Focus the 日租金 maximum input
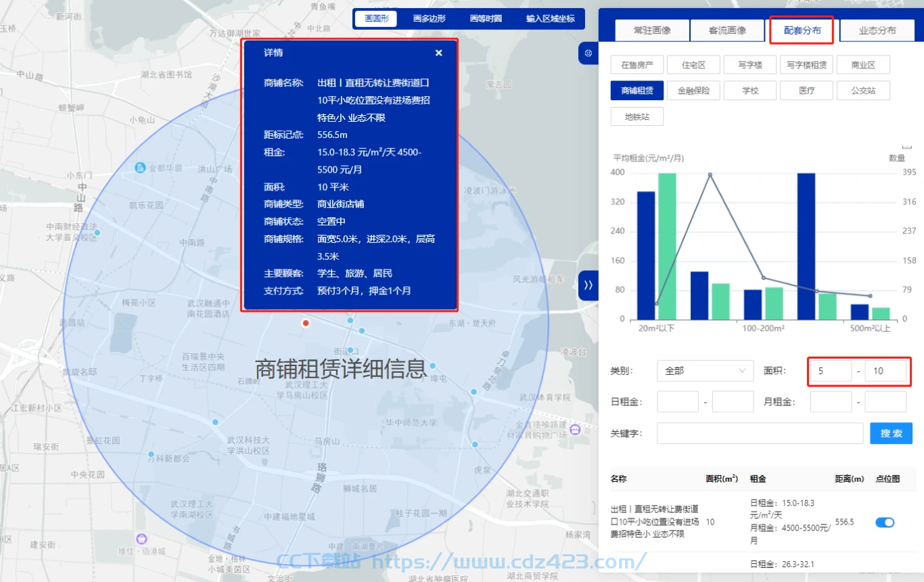Screen dimensions: 924x582 click(x=733, y=402)
